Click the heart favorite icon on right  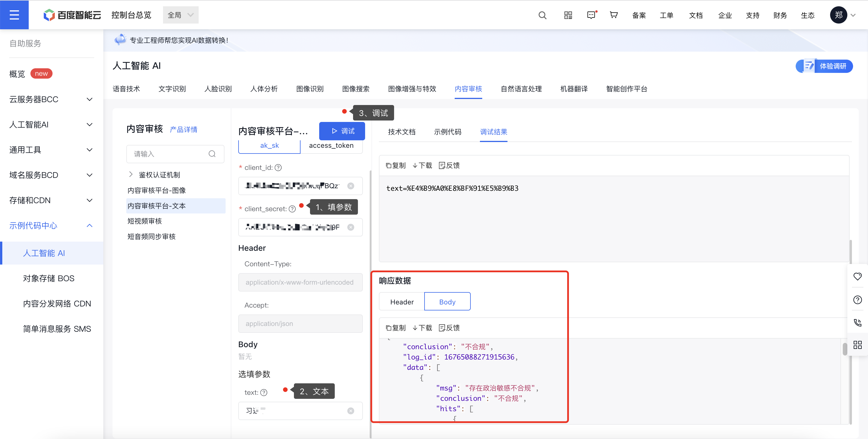858,276
